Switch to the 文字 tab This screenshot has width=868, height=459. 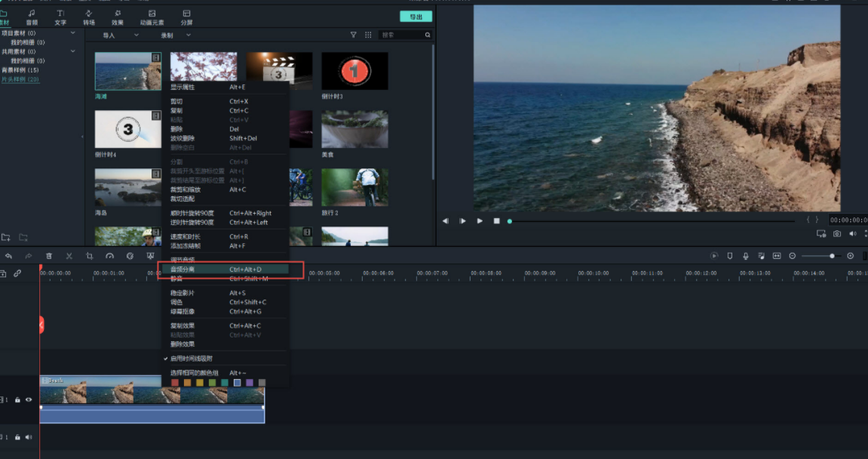(x=60, y=17)
